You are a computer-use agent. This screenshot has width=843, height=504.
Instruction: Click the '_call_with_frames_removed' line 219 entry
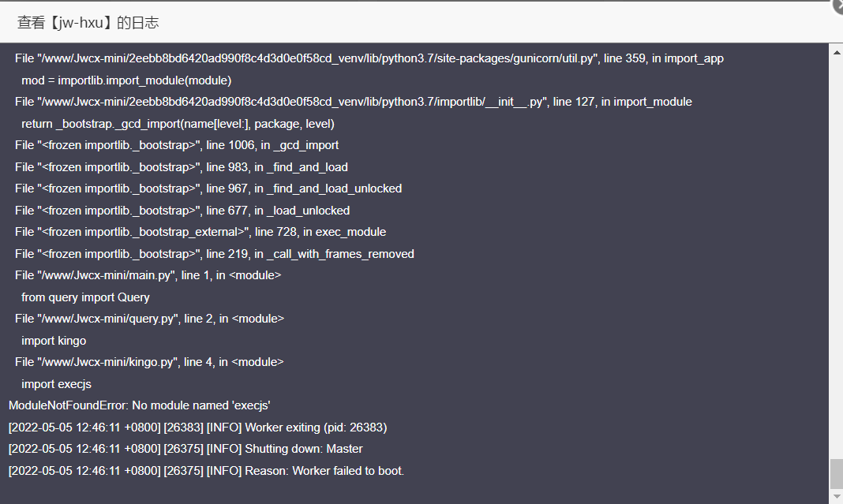click(x=215, y=254)
